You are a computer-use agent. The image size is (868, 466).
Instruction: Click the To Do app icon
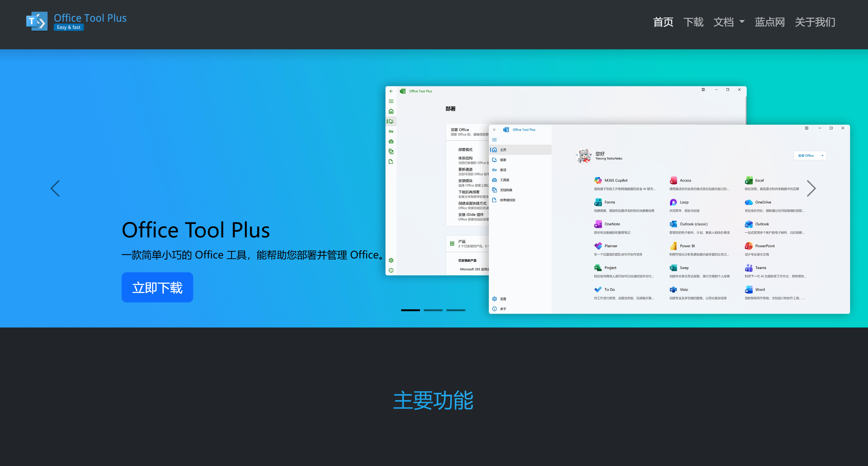[x=598, y=290]
